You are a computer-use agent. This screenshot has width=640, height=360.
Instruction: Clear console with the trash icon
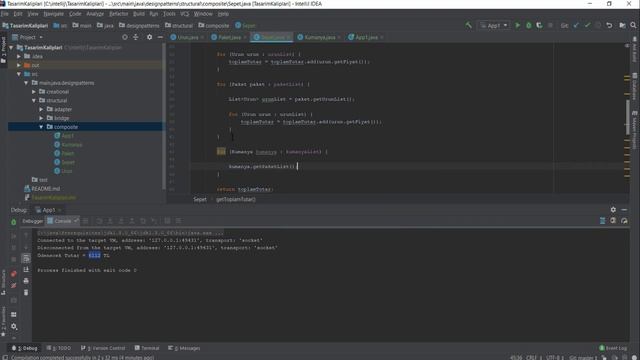pyautogui.click(x=26, y=293)
